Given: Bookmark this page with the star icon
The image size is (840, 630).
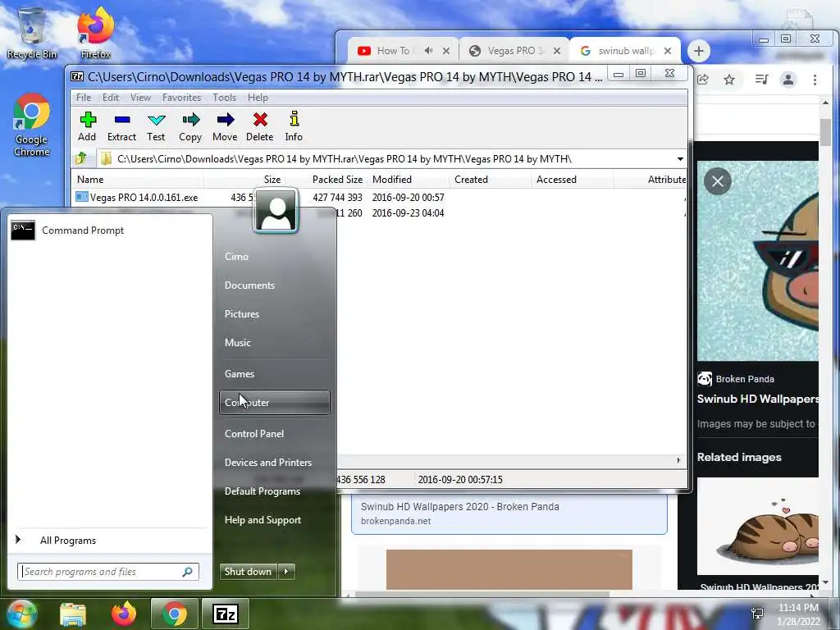Looking at the screenshot, I should pyautogui.click(x=729, y=80).
